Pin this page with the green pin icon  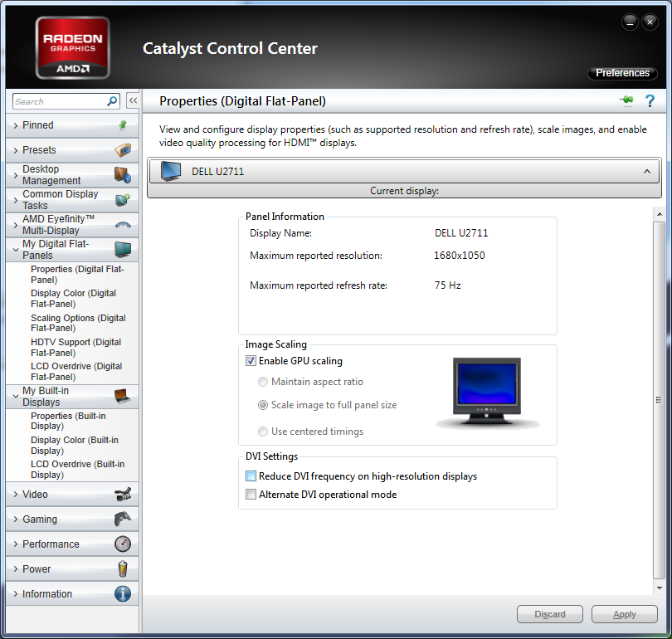626,100
